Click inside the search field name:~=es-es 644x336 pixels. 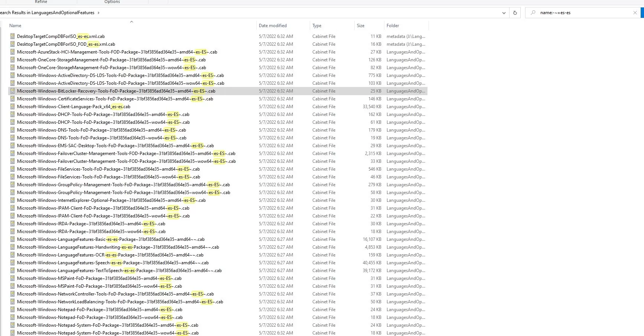tap(583, 13)
